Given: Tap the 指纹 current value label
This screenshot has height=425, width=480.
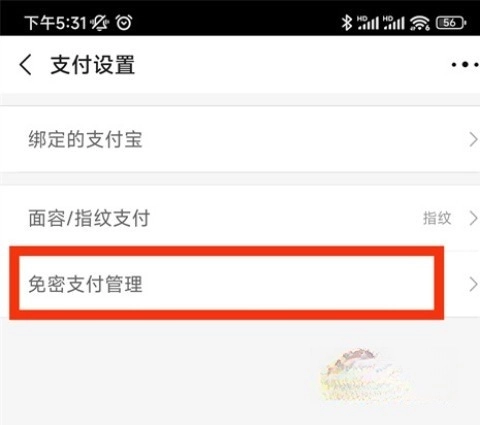Looking at the screenshot, I should [x=437, y=219].
